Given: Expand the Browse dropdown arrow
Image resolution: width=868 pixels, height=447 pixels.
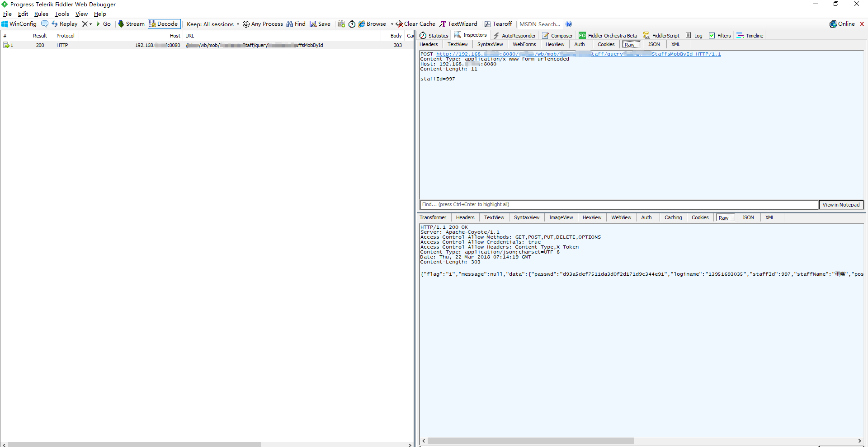Looking at the screenshot, I should click(x=392, y=24).
